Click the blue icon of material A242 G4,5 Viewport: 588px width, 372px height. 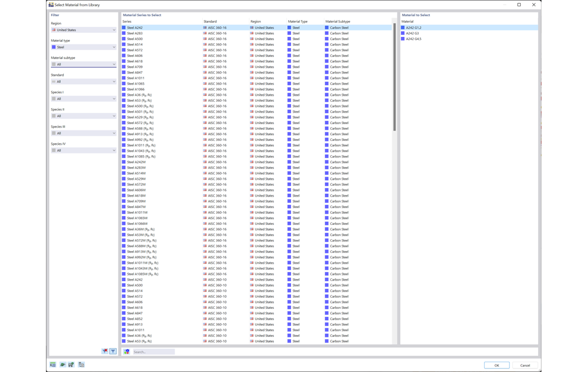[x=403, y=39]
